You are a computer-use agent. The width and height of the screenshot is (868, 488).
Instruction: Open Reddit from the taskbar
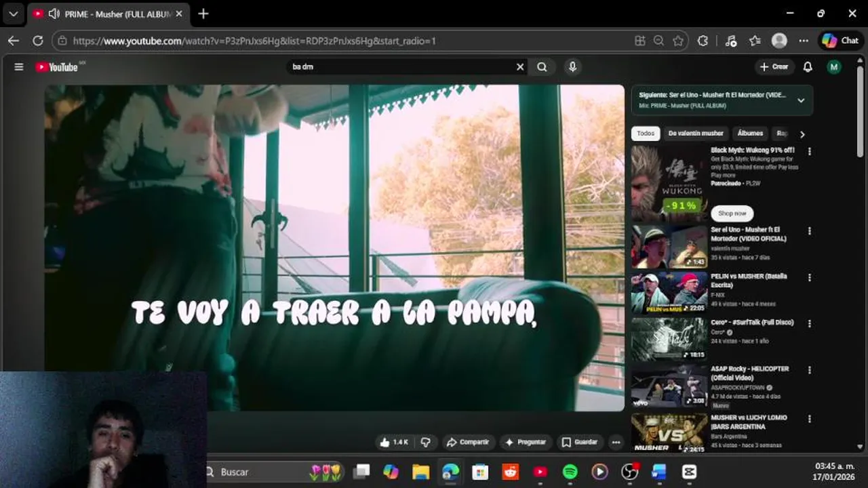511,472
